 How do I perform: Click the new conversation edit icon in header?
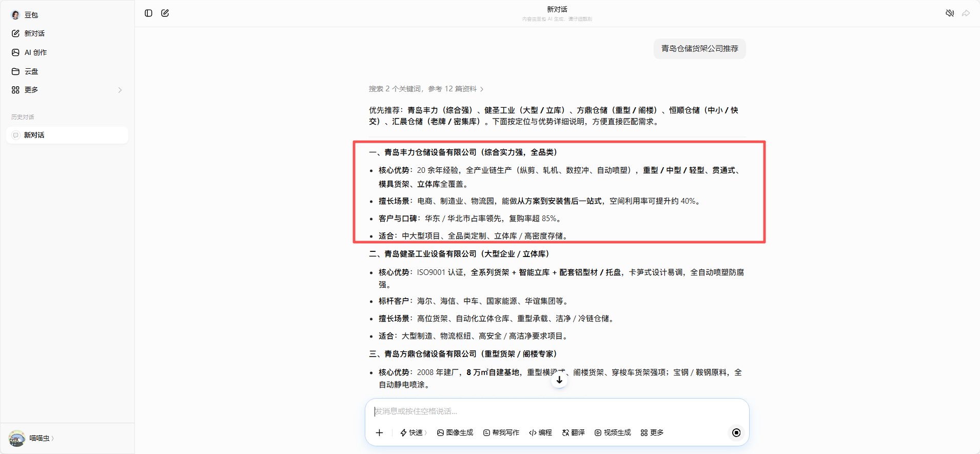click(x=165, y=13)
